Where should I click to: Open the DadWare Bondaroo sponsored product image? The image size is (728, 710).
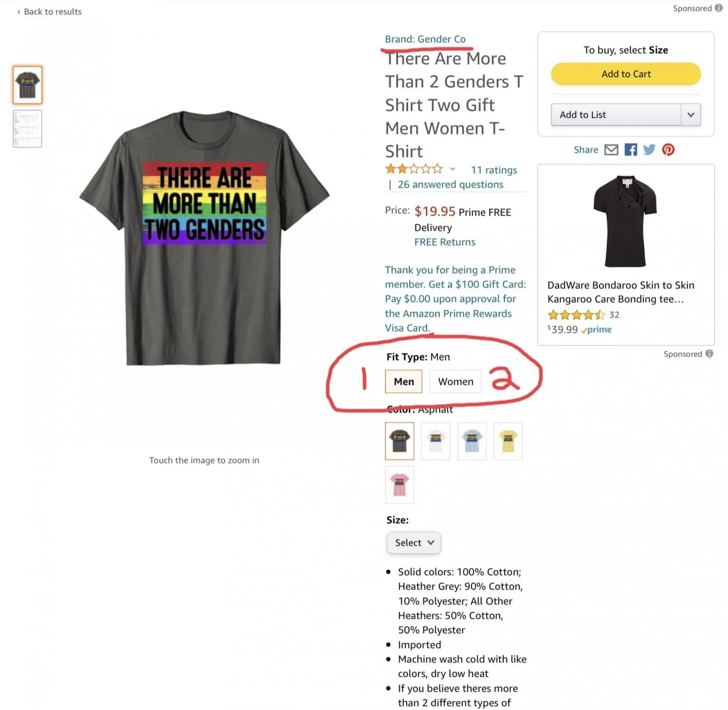click(625, 221)
